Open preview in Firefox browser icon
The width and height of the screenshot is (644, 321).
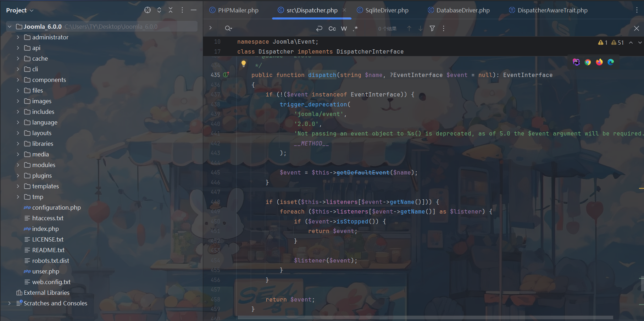point(599,62)
